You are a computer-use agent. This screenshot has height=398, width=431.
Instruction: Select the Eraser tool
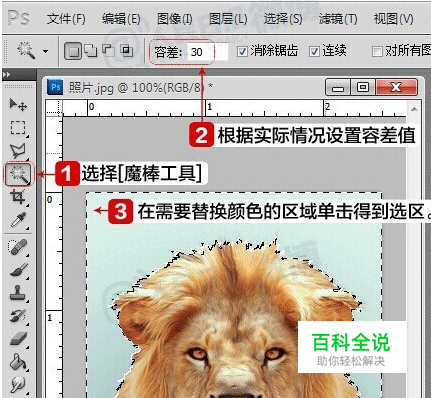click(18, 339)
